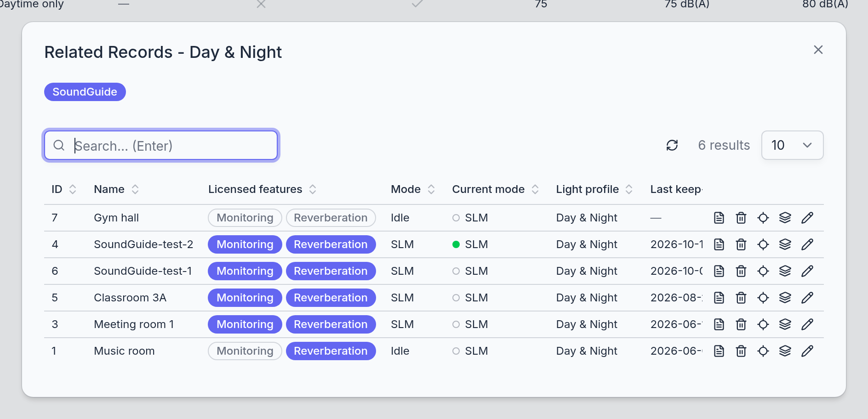Viewport: 868px width, 419px height.
Task: Sort by Current mode column
Action: click(496, 189)
